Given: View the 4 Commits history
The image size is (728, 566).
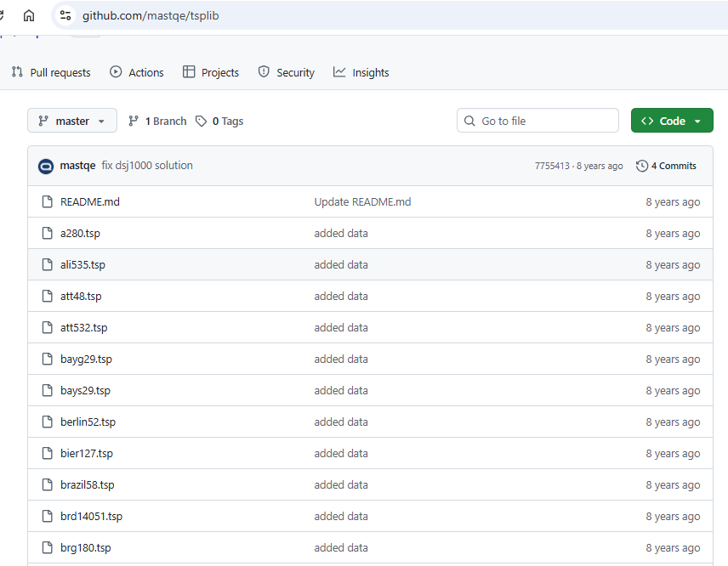Looking at the screenshot, I should (673, 166).
